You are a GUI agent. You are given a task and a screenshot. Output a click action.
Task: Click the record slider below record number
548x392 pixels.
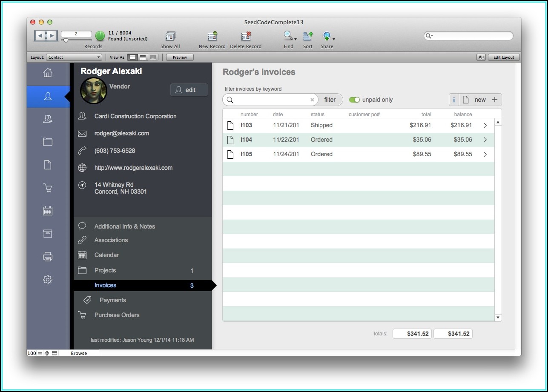point(66,40)
